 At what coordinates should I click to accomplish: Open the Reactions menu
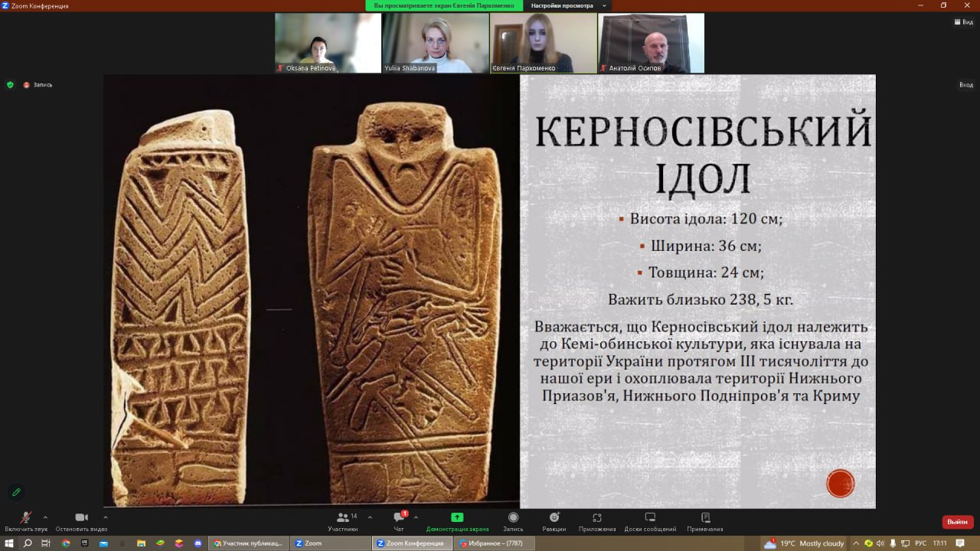point(554,520)
